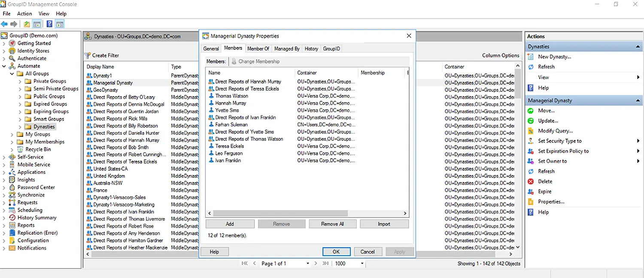Click the Back arrow toolbar icon
The image size is (644, 278).
click(x=4, y=24)
